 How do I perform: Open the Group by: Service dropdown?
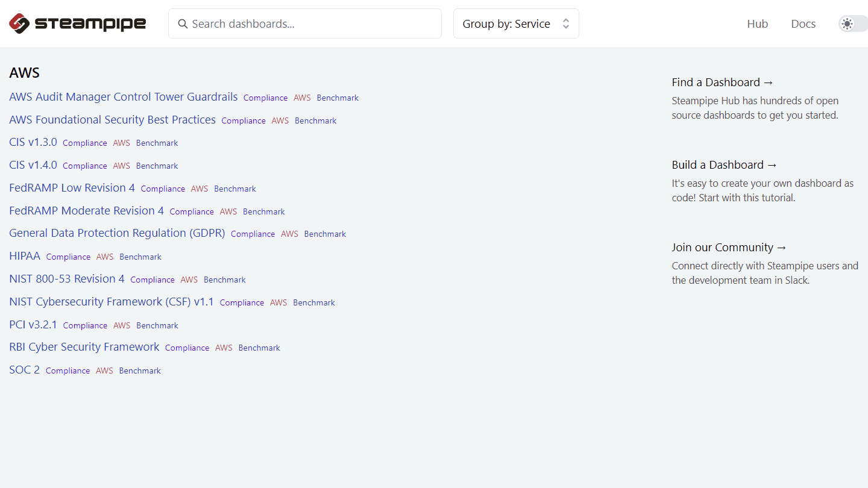click(516, 23)
